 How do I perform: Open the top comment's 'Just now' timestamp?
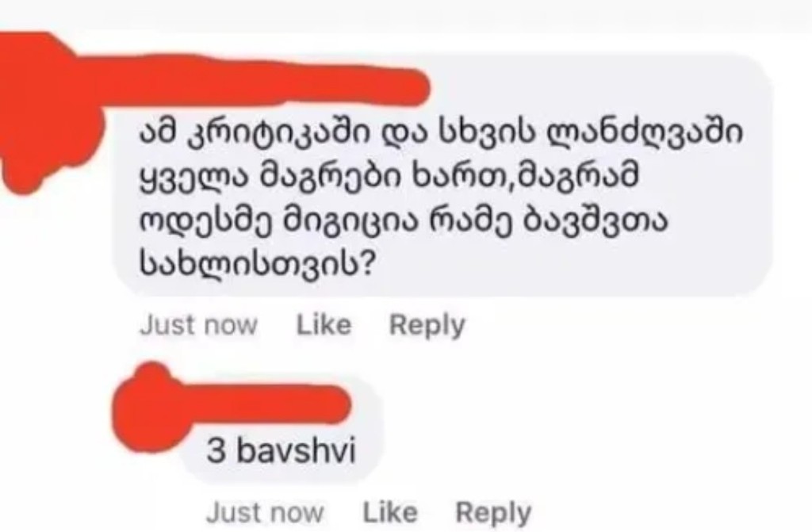198,325
